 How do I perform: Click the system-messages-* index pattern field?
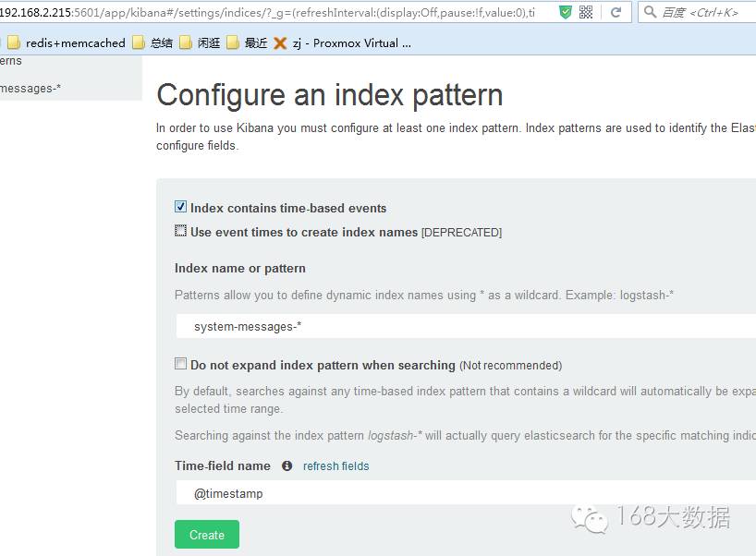tap(466, 326)
